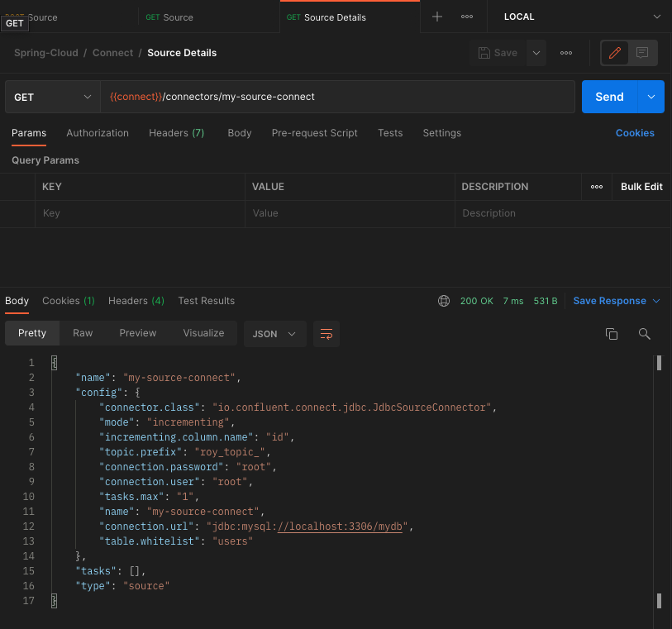Copy response body with the copy icon
The height and width of the screenshot is (629, 672).
(612, 334)
